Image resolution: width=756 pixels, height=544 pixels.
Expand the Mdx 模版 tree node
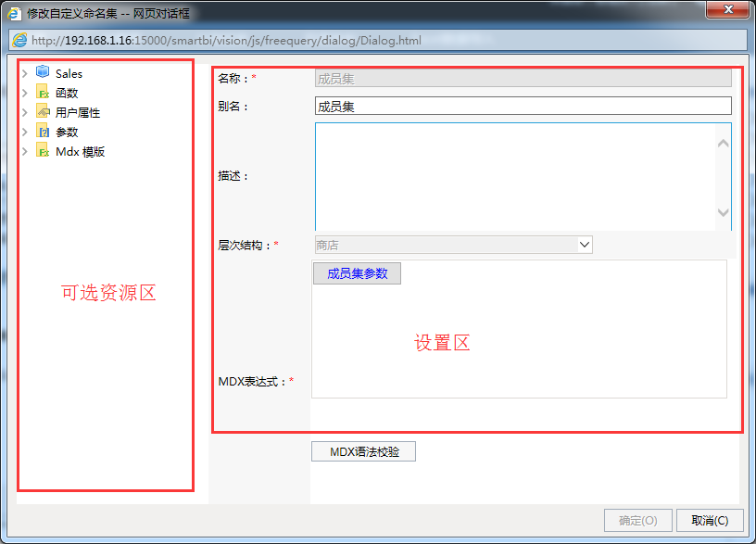coord(25,151)
